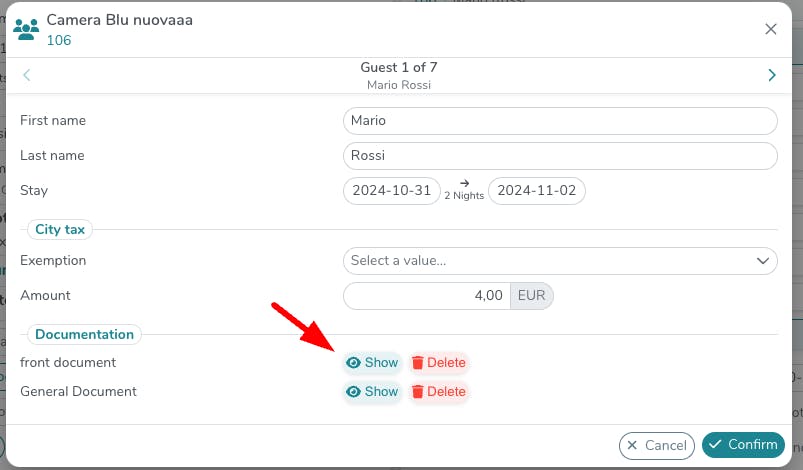Go to next guest with right chevron

771,75
